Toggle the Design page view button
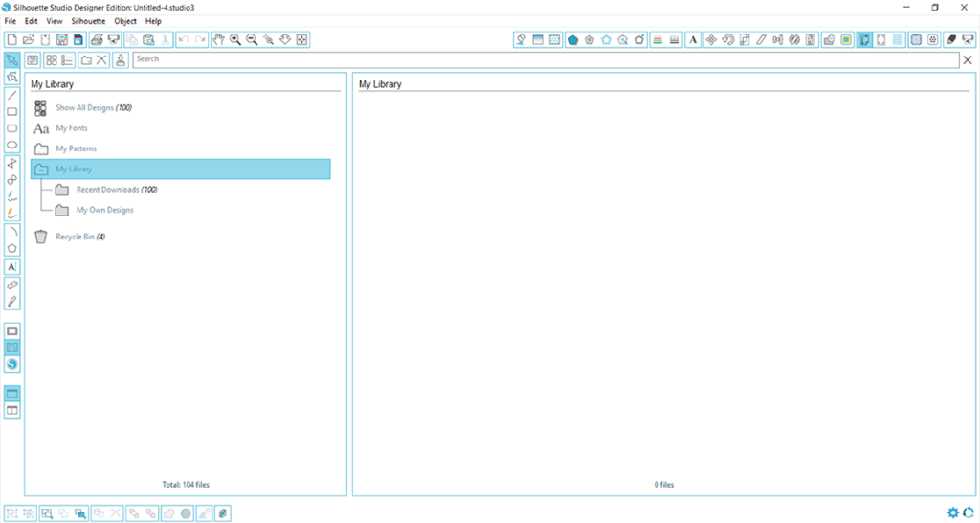 pyautogui.click(x=11, y=330)
